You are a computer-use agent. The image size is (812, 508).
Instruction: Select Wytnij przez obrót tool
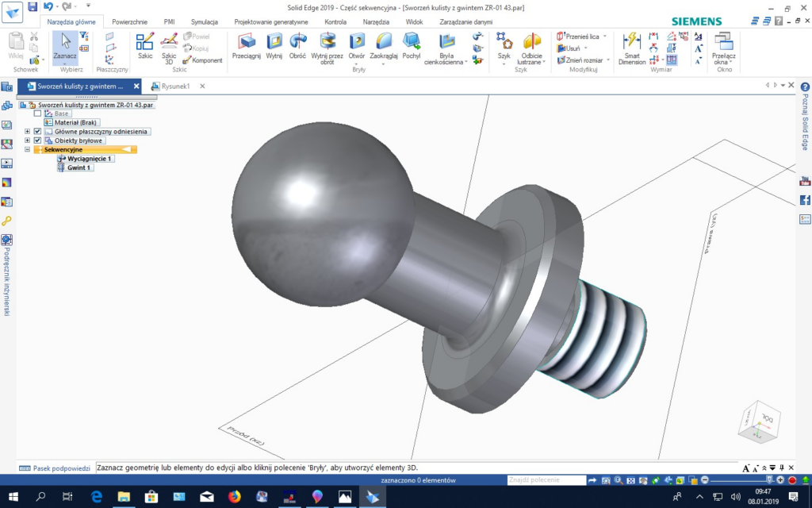click(x=327, y=48)
